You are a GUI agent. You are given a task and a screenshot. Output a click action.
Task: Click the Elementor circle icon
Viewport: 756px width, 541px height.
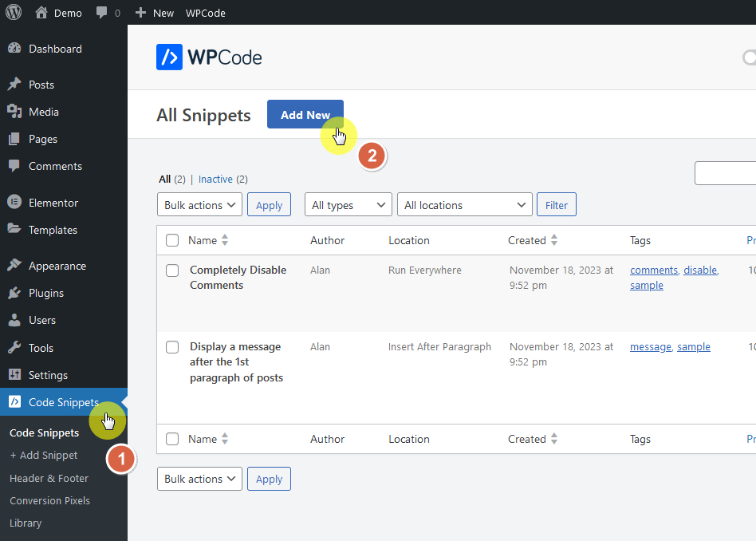(x=14, y=202)
